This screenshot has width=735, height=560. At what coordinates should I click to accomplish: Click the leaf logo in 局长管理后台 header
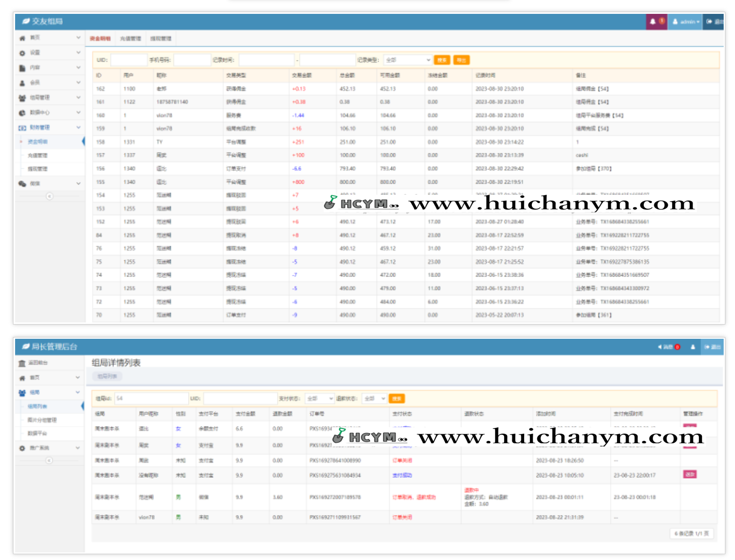point(25,347)
